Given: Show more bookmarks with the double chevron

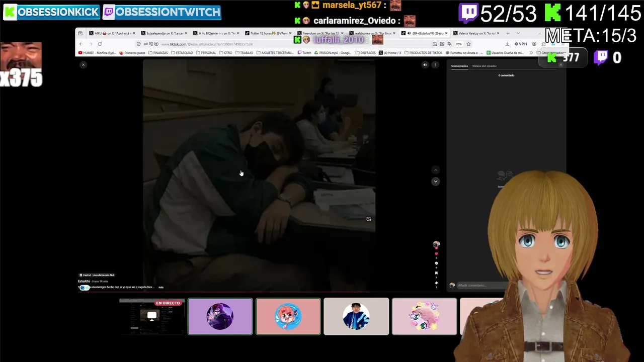Looking at the screenshot, I should (x=531, y=53).
